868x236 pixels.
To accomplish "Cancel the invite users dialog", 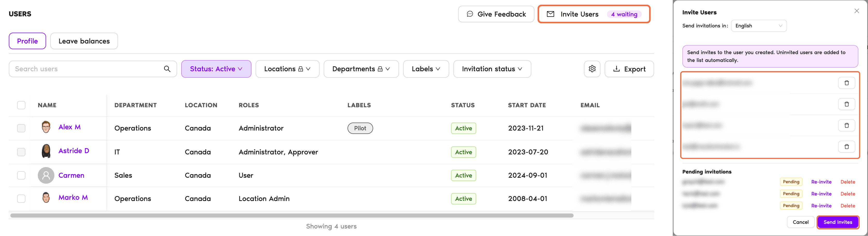I will click(801, 222).
